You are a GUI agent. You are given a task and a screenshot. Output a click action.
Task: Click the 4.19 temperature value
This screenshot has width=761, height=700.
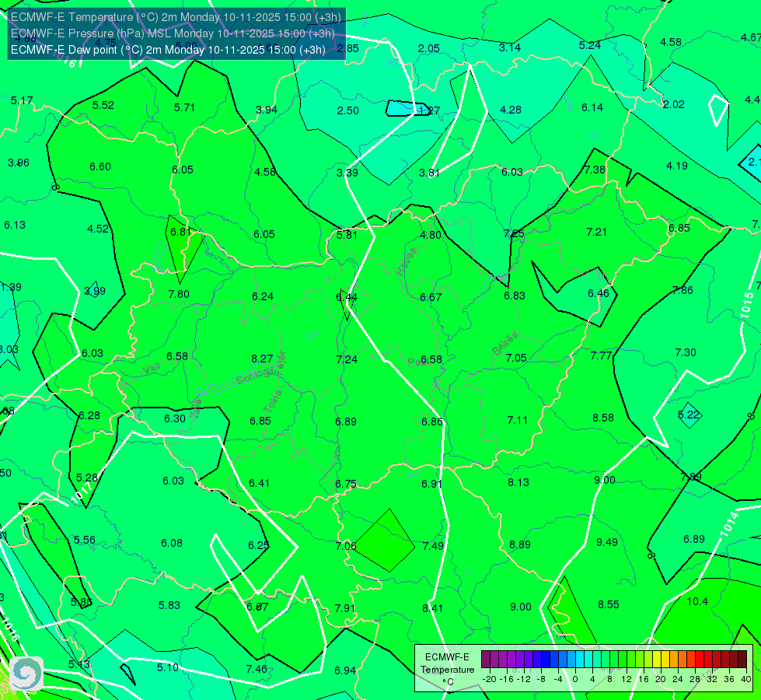tap(676, 166)
